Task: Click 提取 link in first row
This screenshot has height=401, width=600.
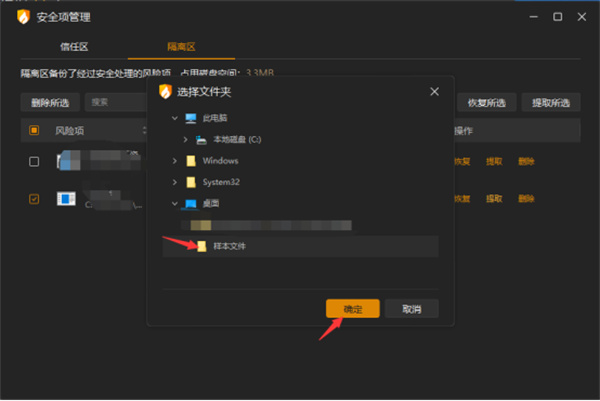Action: pos(494,161)
